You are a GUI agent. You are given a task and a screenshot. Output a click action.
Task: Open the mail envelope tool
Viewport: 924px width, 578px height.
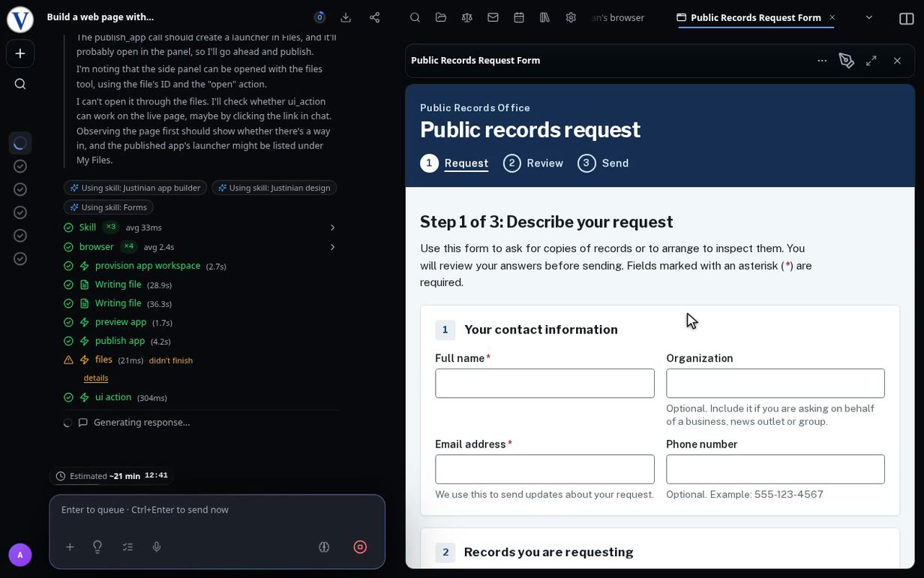click(493, 17)
